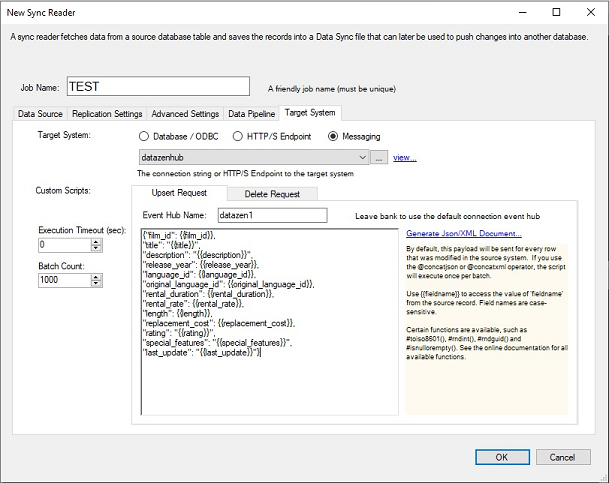Click the ellipsis browse button next to datazenhub
This screenshot has width=609, height=483.
379,157
